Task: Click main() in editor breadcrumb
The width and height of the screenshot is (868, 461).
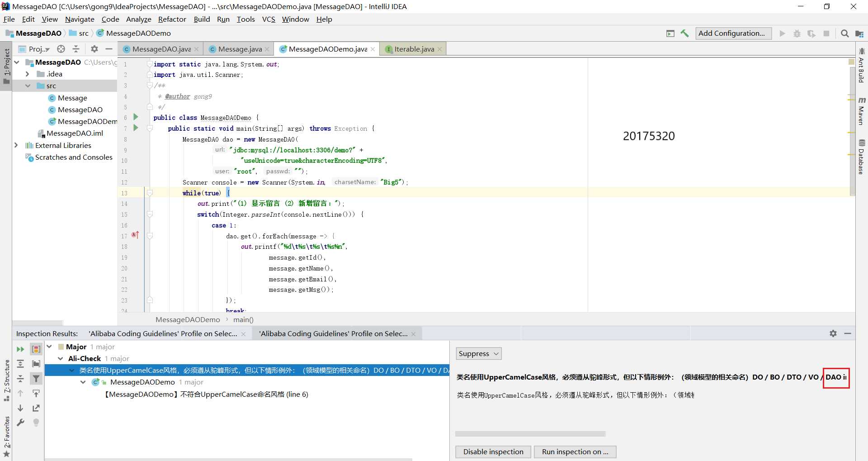Action: [x=243, y=319]
